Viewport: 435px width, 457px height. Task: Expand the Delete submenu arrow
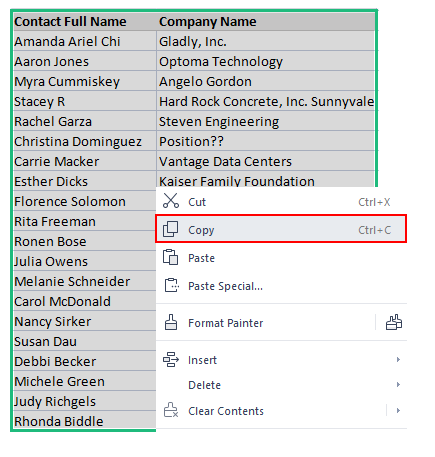pyautogui.click(x=398, y=385)
